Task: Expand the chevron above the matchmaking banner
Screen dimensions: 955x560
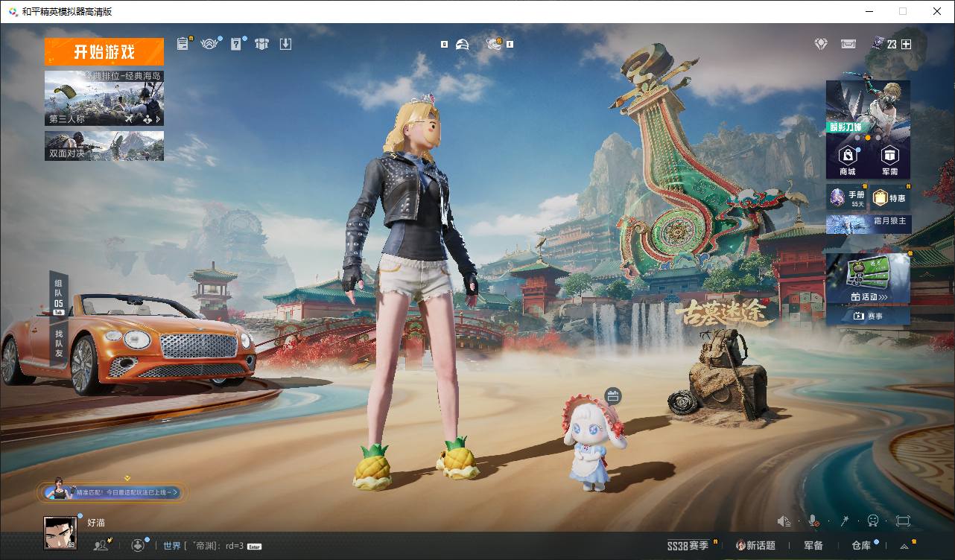Action: coord(127,478)
